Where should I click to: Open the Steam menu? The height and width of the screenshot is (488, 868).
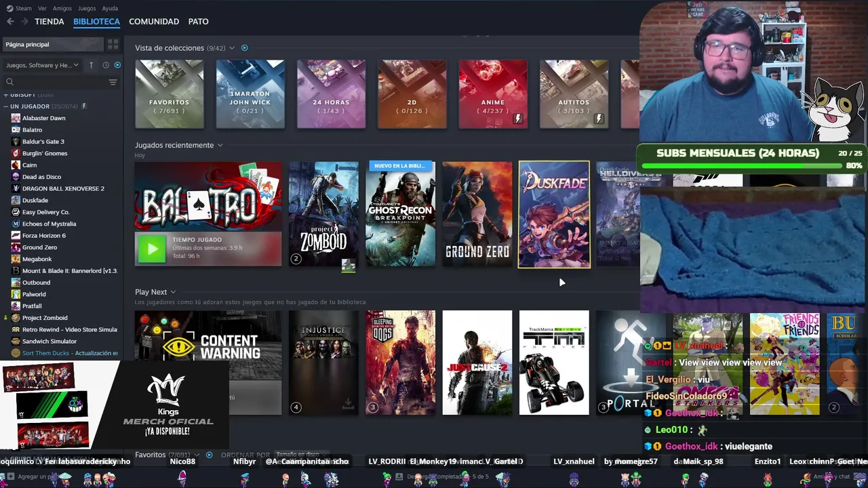pyautogui.click(x=24, y=8)
